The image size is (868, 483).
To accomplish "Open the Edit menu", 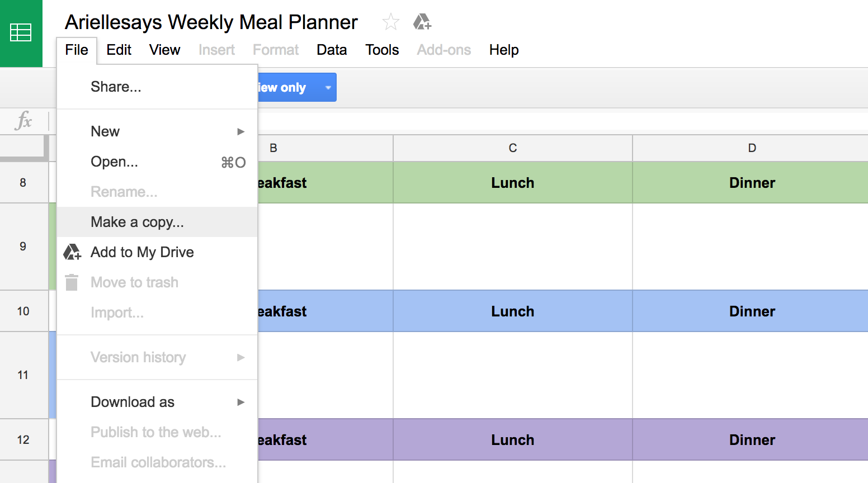I will click(119, 50).
